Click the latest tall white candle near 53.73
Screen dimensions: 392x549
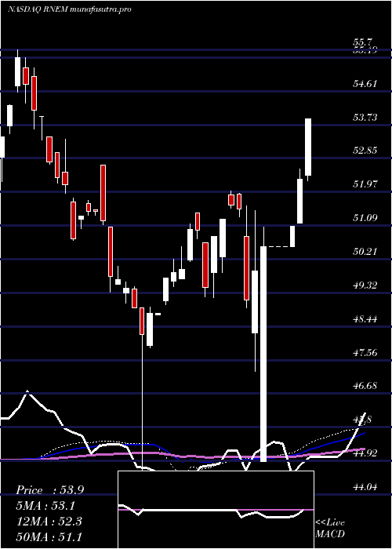(x=308, y=147)
